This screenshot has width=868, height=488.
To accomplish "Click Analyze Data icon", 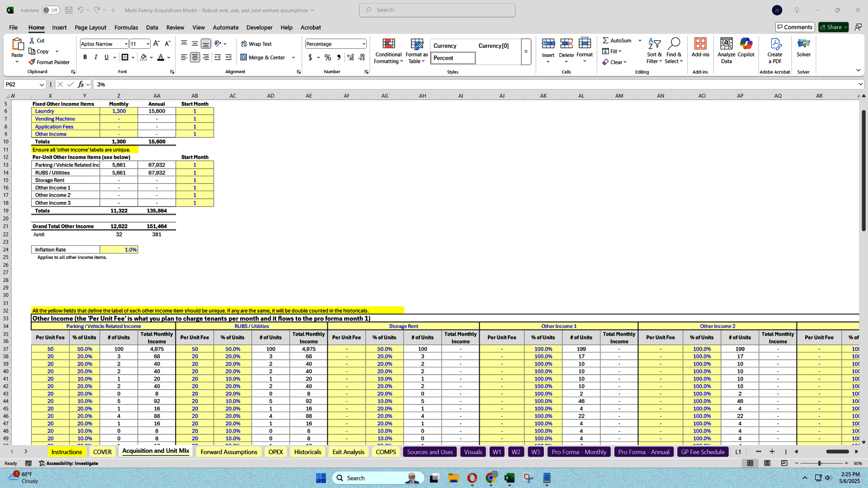I will 726,43.
